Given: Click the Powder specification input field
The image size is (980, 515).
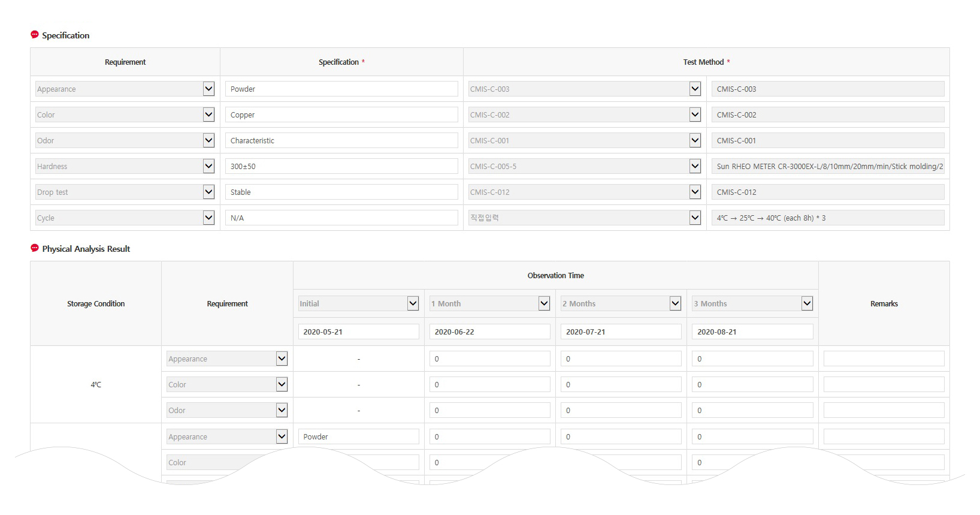Looking at the screenshot, I should (341, 89).
